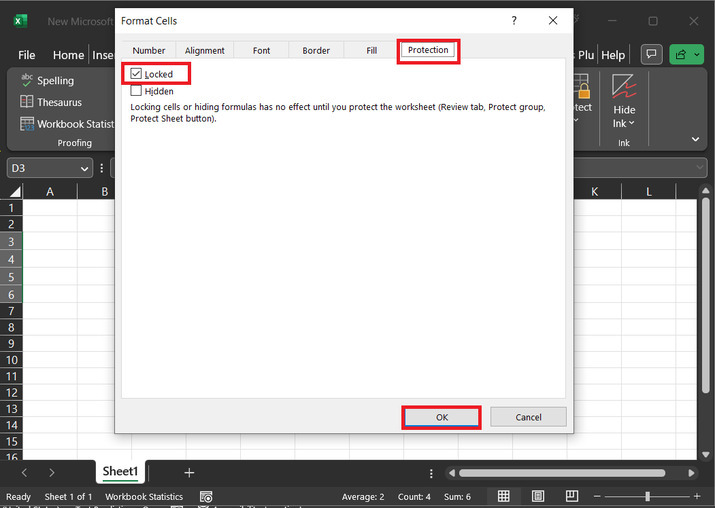
Task: Click the Hide Ink icon
Action: click(624, 87)
